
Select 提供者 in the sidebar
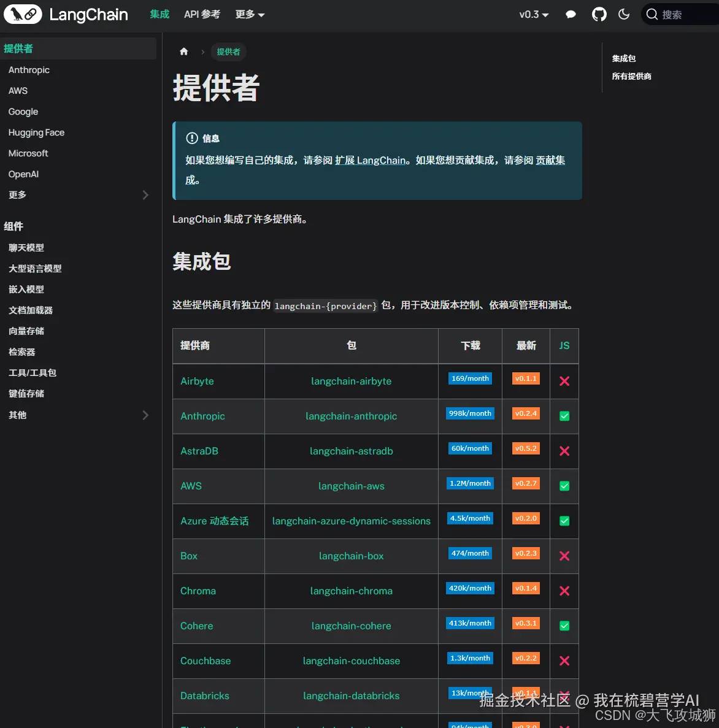(78, 48)
